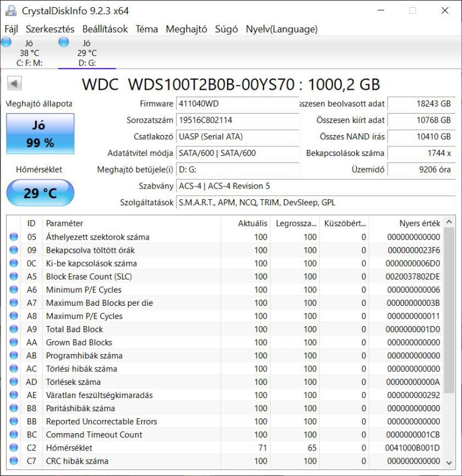Click the Aktuális column header
Viewport: 462px width, 476px height.
[x=246, y=224]
